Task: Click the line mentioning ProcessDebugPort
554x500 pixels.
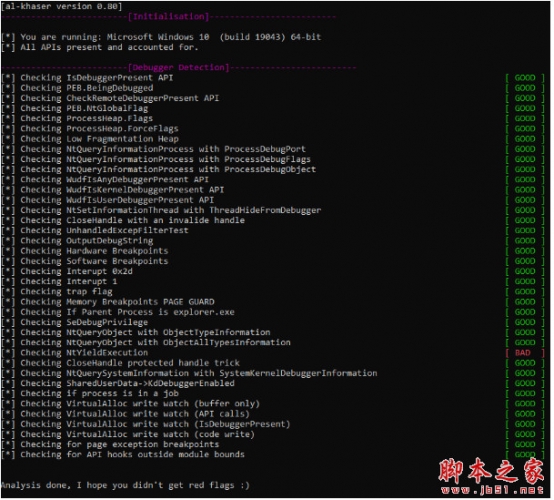Action: pyautogui.click(x=153, y=149)
